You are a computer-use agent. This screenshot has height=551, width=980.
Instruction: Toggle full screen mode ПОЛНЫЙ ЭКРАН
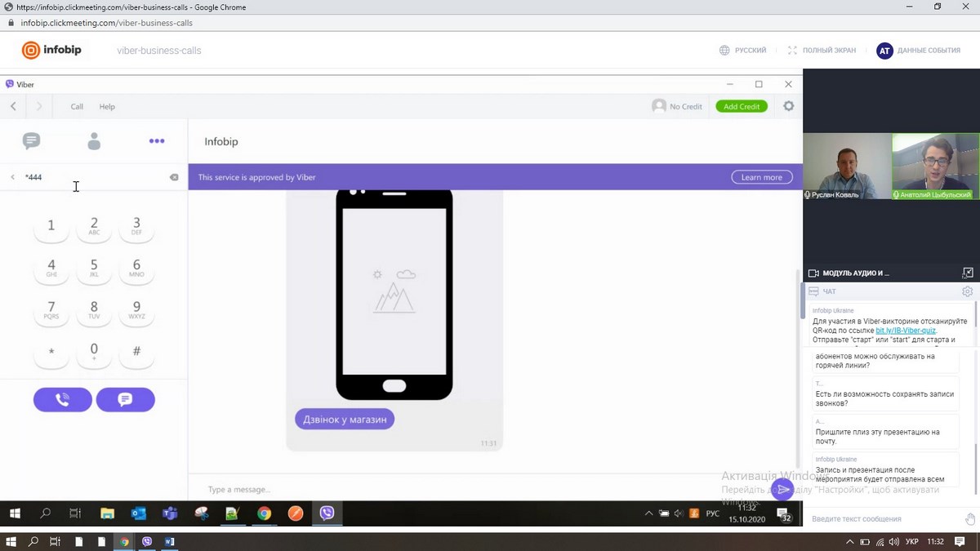click(x=822, y=51)
